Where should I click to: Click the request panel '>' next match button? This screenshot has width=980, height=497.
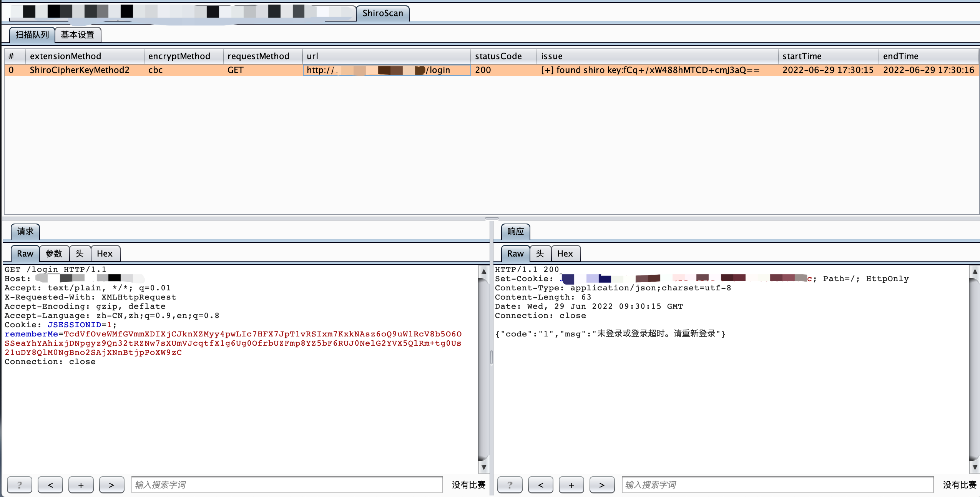pos(111,485)
